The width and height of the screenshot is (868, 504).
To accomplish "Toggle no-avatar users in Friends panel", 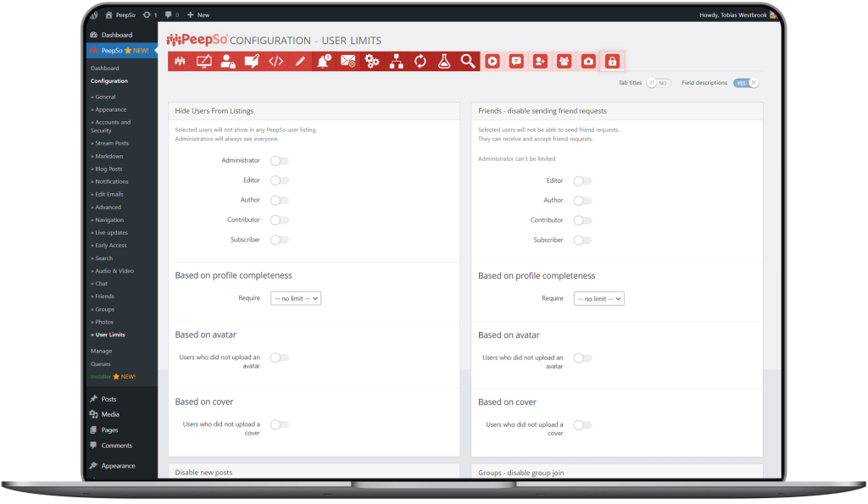I will click(583, 358).
